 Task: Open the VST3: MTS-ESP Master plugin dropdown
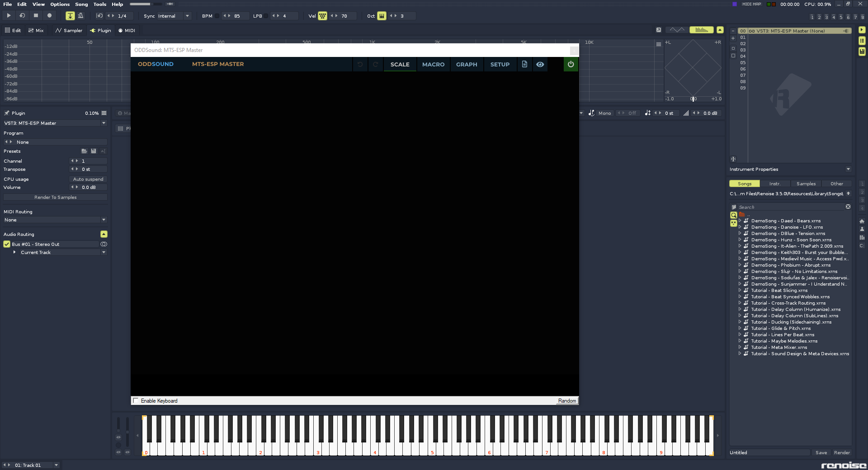(55, 123)
